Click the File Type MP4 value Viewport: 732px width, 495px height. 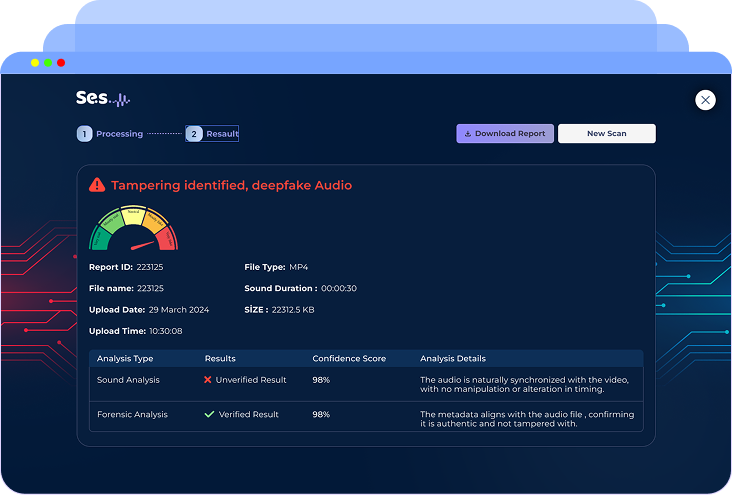[x=298, y=267]
